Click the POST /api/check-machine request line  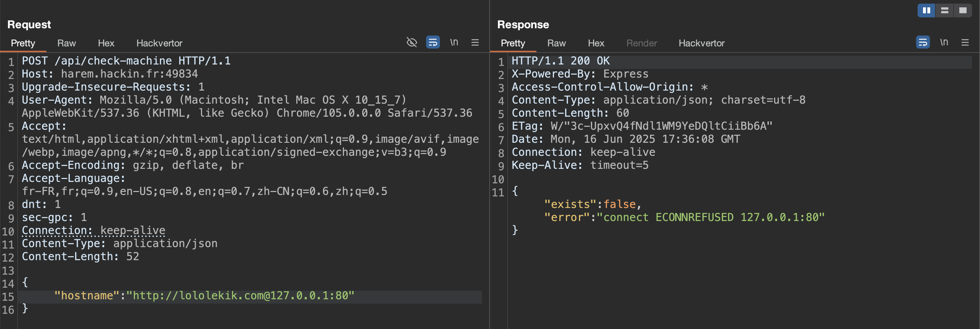click(126, 61)
